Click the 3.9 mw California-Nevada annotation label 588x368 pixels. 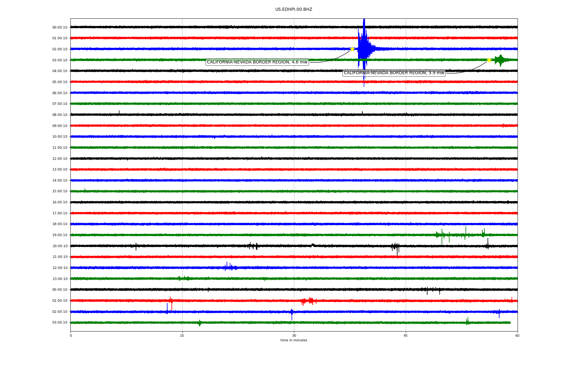point(394,73)
